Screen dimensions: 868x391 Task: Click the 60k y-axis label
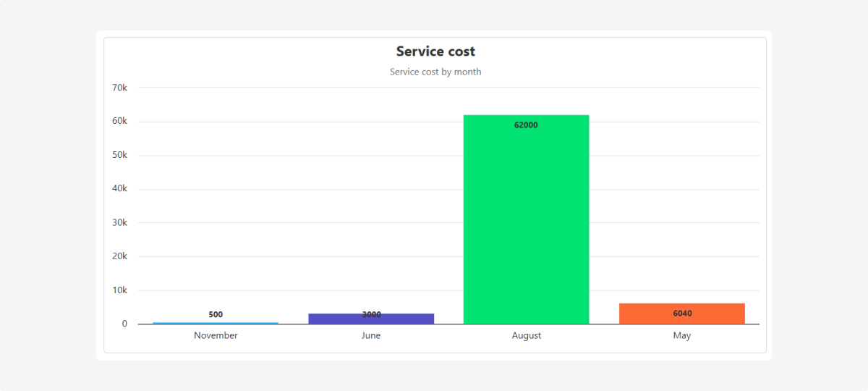click(119, 122)
